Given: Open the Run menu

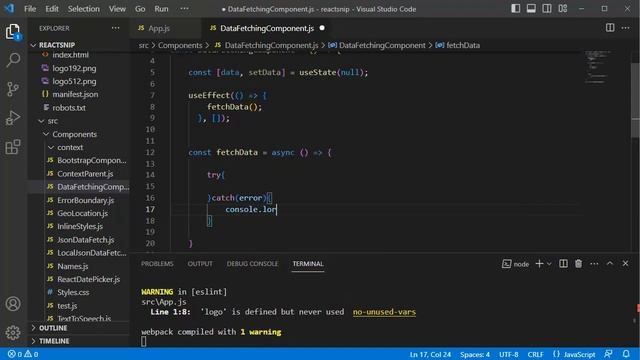Looking at the screenshot, I should click(161, 9).
